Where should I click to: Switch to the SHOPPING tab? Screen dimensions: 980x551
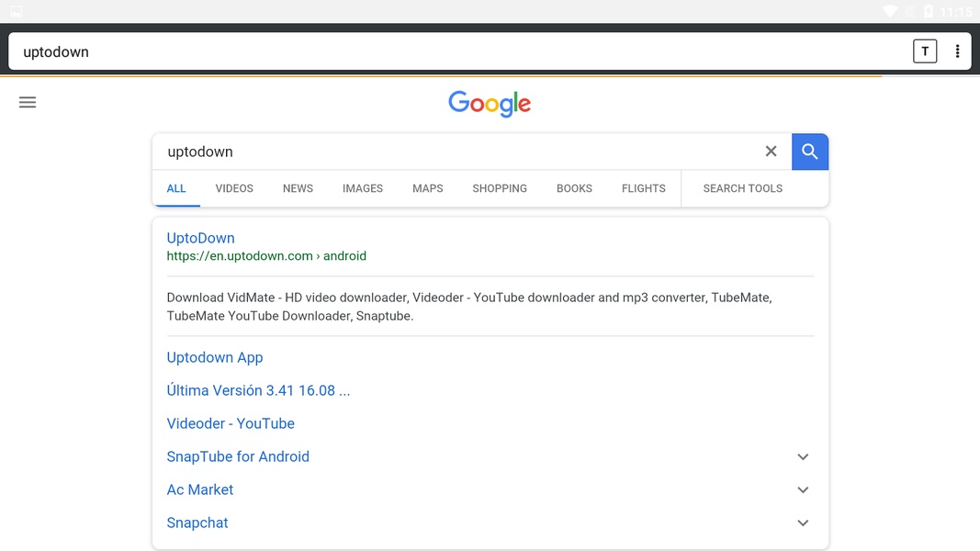(x=500, y=188)
